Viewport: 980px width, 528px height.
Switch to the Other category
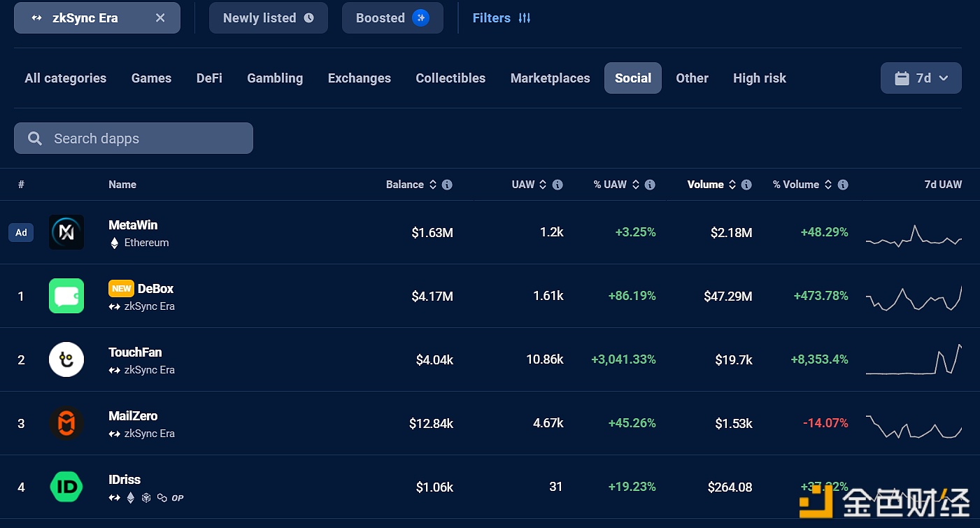click(693, 78)
